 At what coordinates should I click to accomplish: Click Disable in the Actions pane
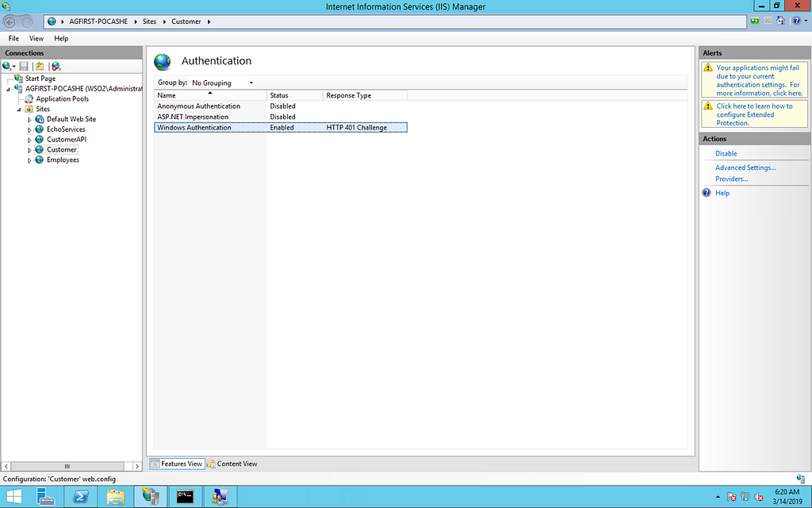click(x=726, y=153)
